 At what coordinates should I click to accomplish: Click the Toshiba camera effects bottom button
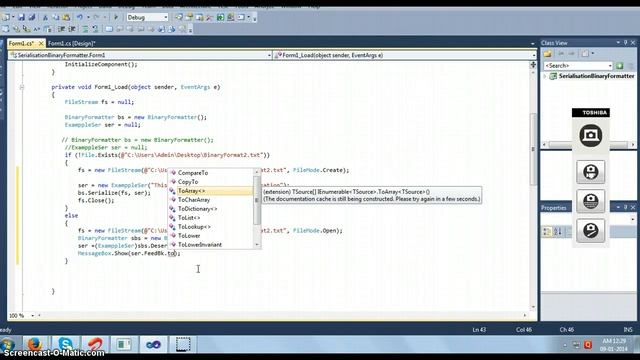(591, 231)
